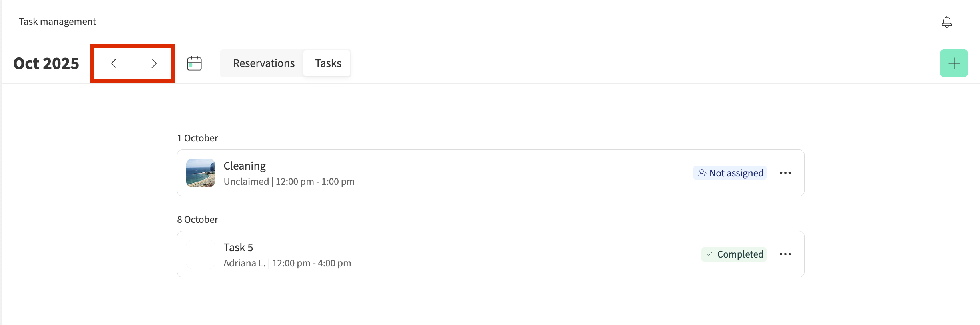
Task: Click the Oct 2025 month heading
Action: pyautogui.click(x=46, y=63)
